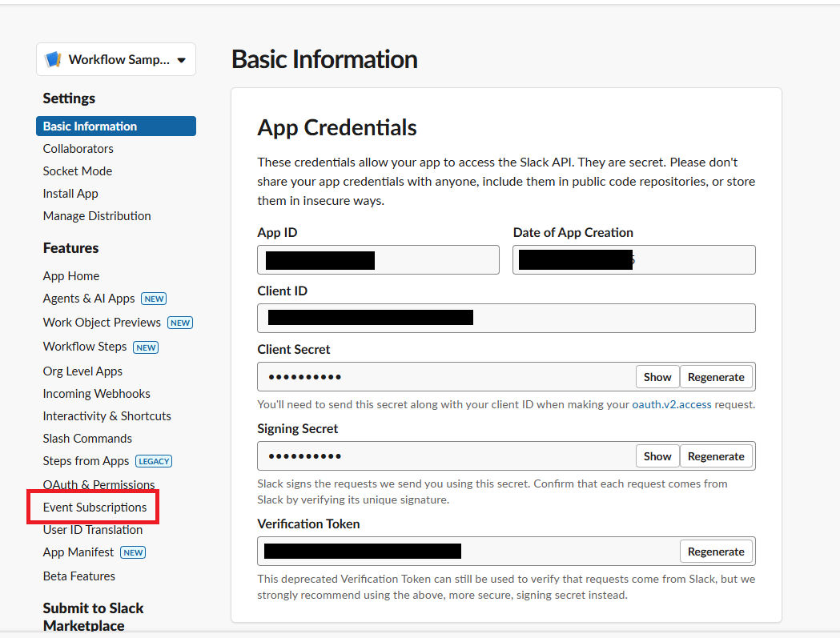Open the App Home feature page
Screen dimensions: 840x638
71,276
